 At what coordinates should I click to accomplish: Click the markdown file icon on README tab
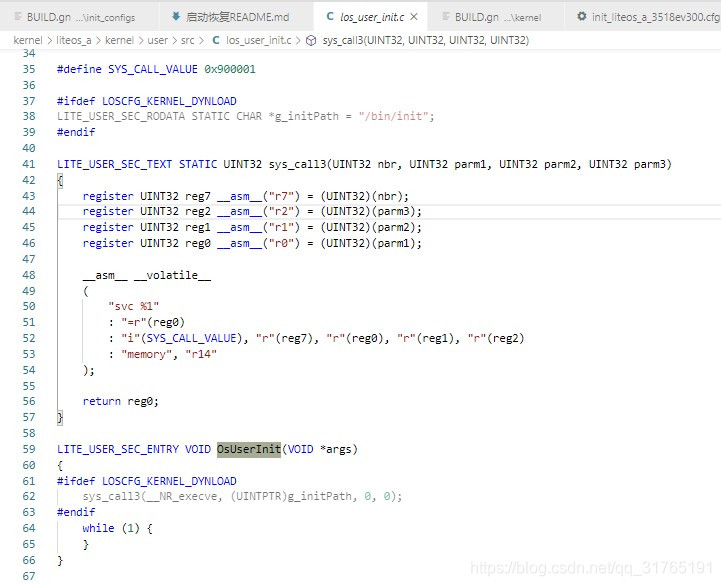176,17
